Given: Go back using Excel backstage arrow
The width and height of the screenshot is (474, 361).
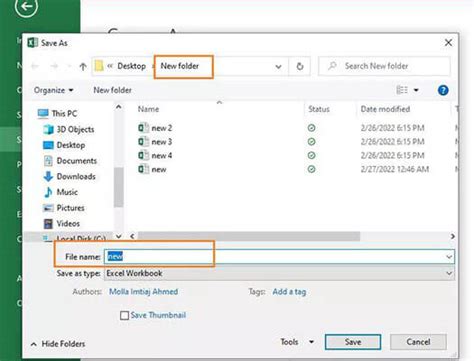Looking at the screenshot, I should [26, 6].
